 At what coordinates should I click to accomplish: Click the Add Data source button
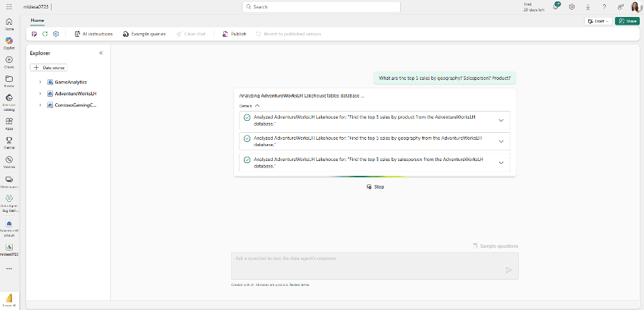(49, 68)
